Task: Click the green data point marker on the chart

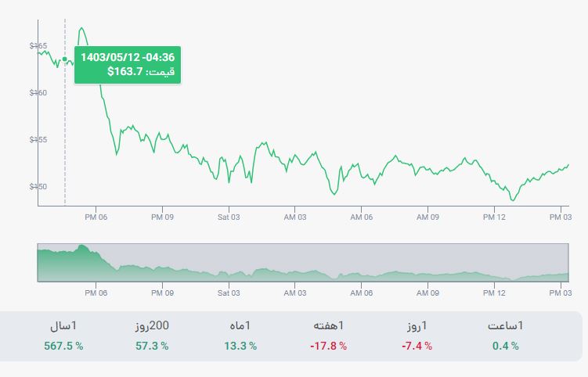Action: [65, 59]
